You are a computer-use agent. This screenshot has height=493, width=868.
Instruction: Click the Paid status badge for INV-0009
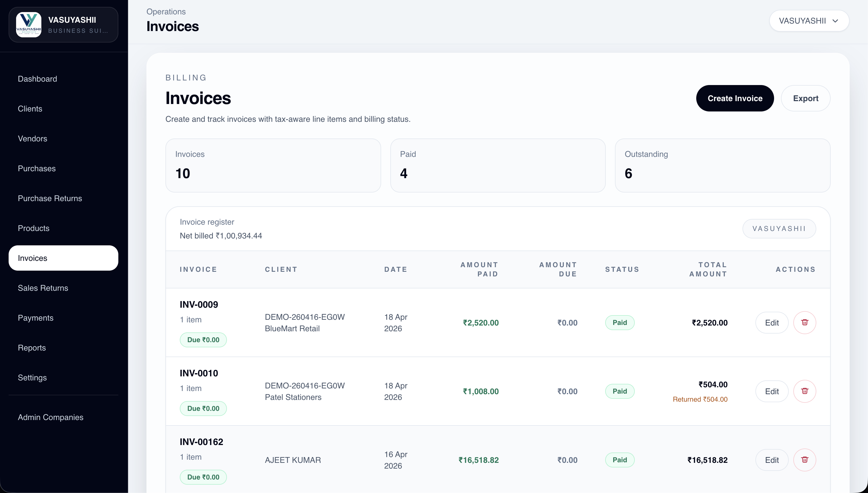point(620,323)
